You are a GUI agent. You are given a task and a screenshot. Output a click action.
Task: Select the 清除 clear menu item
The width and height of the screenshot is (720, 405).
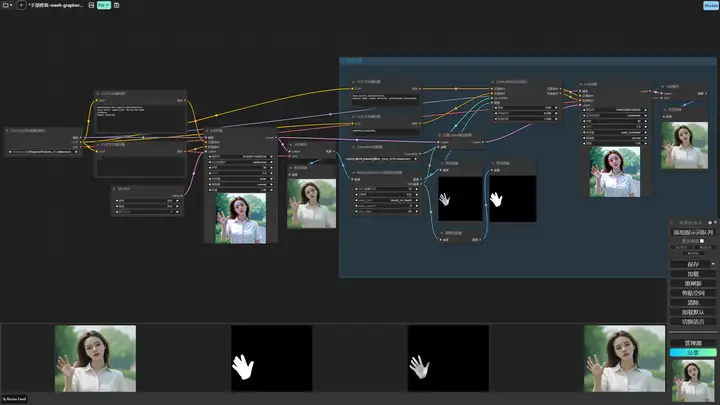693,303
